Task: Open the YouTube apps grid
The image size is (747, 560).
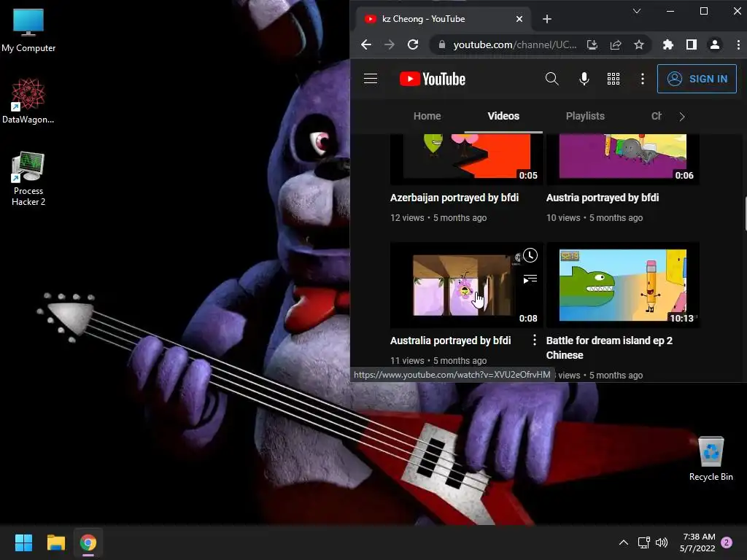Action: click(x=613, y=79)
